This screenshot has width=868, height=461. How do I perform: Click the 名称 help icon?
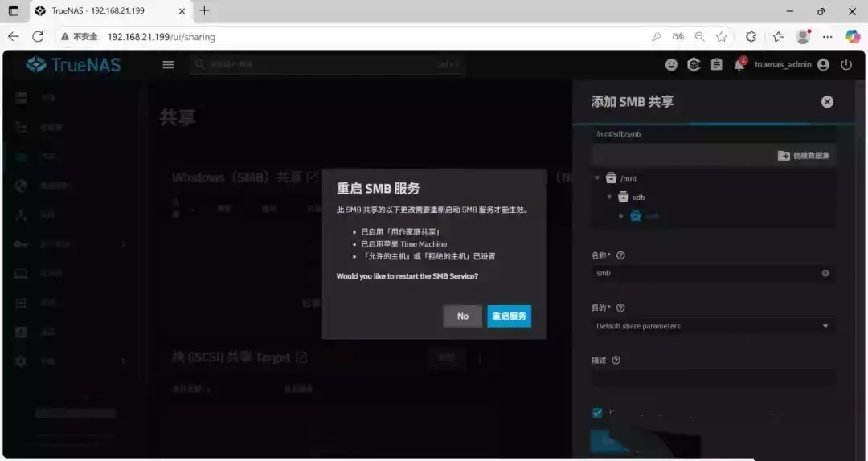point(620,255)
